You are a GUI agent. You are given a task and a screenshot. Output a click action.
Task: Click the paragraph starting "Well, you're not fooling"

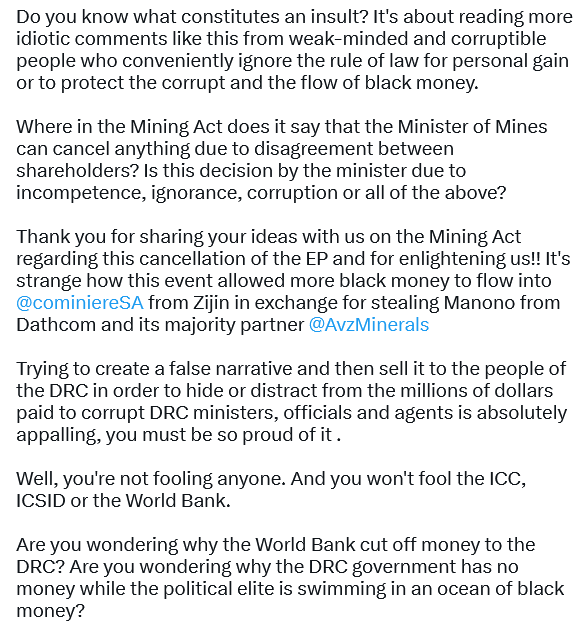pyautogui.click(x=271, y=489)
